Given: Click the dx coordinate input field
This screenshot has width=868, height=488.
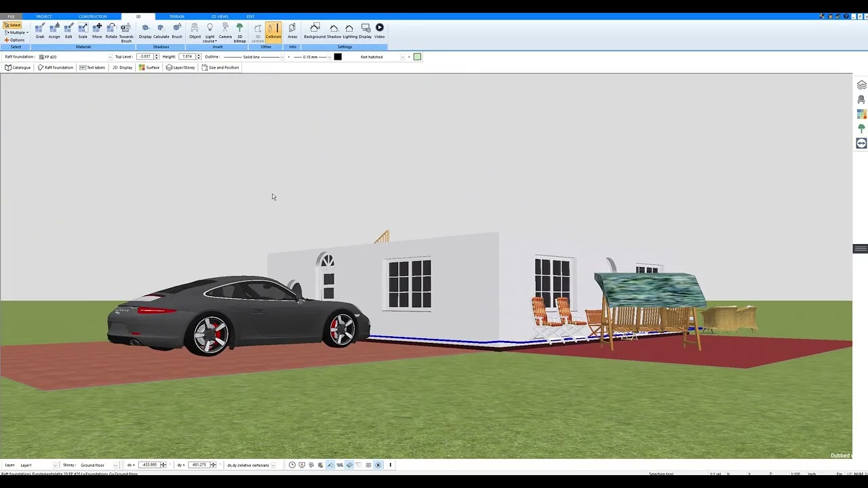Looking at the screenshot, I should click(149, 465).
